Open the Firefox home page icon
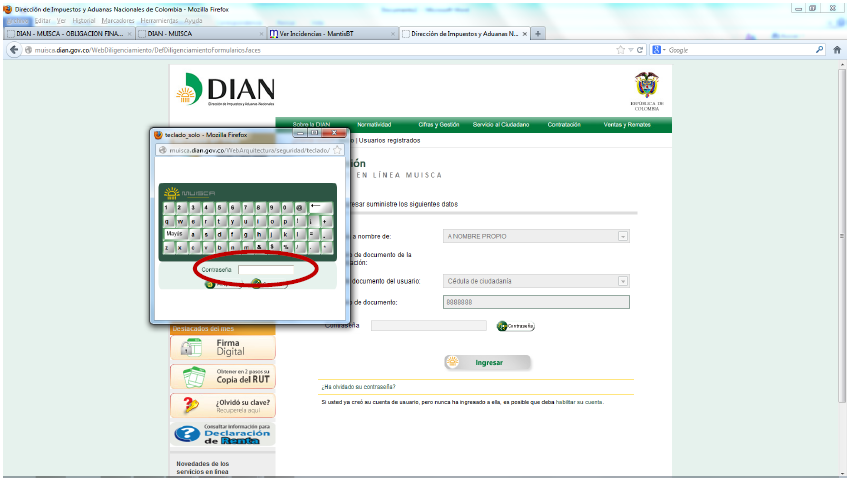 (x=837, y=50)
